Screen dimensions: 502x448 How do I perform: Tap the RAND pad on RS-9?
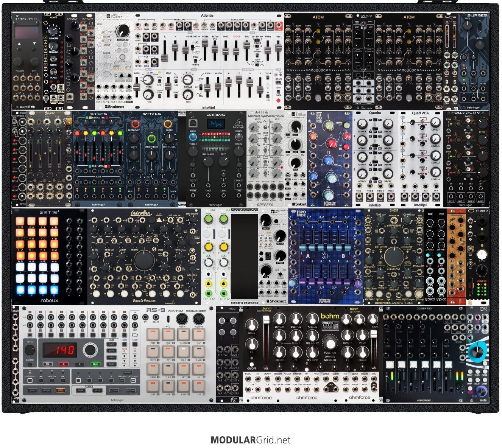coord(199,352)
